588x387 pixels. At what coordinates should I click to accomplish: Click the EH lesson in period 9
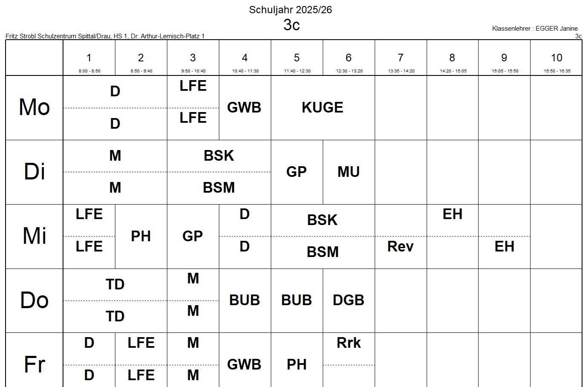[504, 246]
